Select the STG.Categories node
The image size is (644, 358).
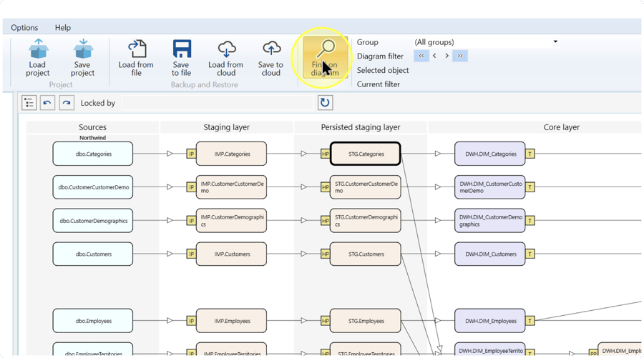point(366,154)
